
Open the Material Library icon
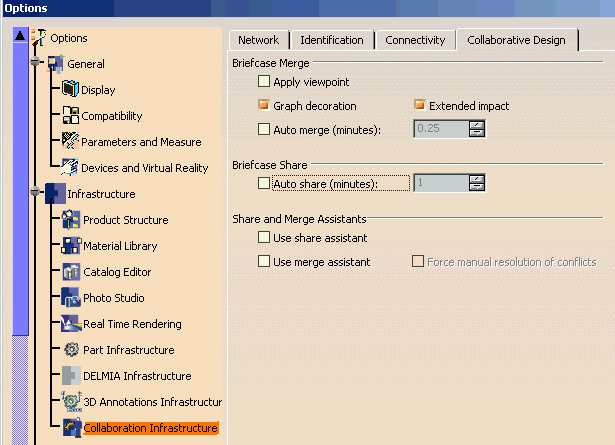[x=72, y=246]
